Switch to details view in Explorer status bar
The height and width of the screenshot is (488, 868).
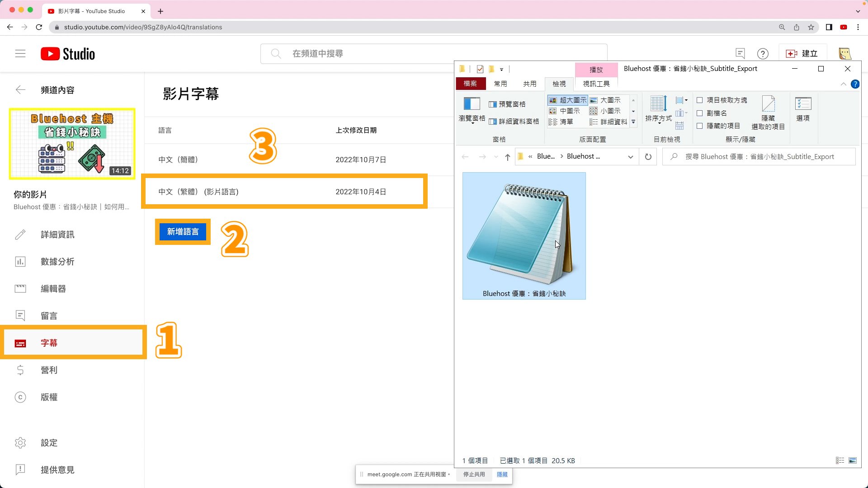pos(840,460)
